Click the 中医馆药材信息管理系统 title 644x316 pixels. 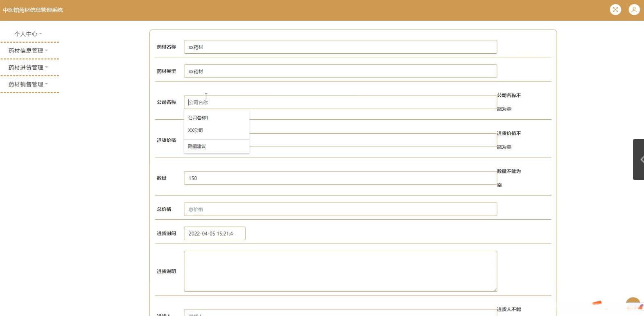(x=33, y=10)
